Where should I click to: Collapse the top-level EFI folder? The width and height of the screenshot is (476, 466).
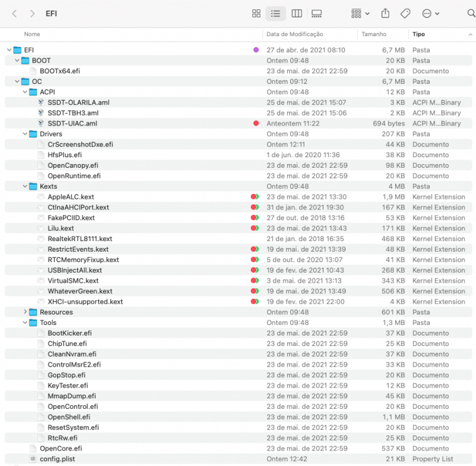[9, 50]
